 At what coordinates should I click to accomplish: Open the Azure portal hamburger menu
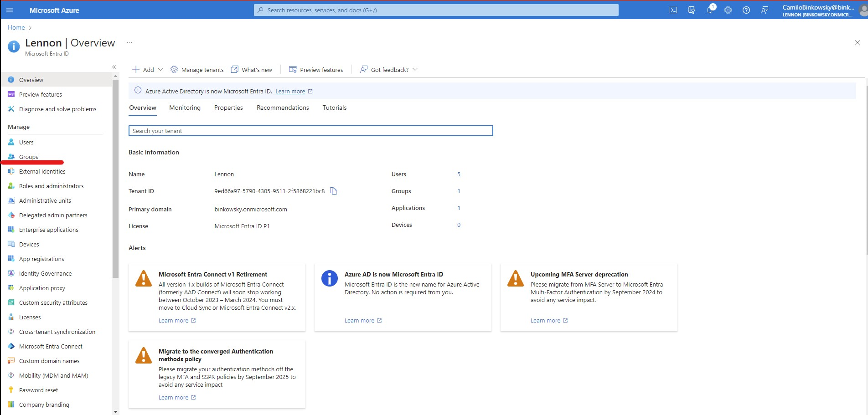click(10, 10)
